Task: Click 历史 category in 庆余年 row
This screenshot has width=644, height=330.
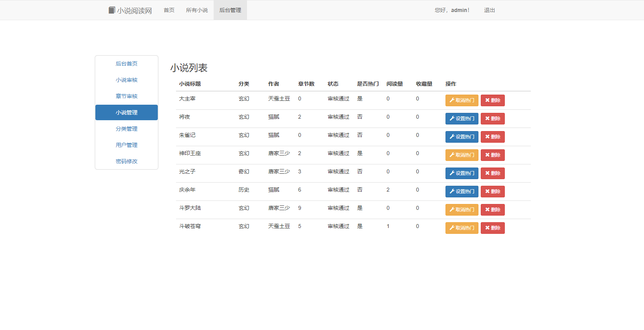Action: [244, 190]
